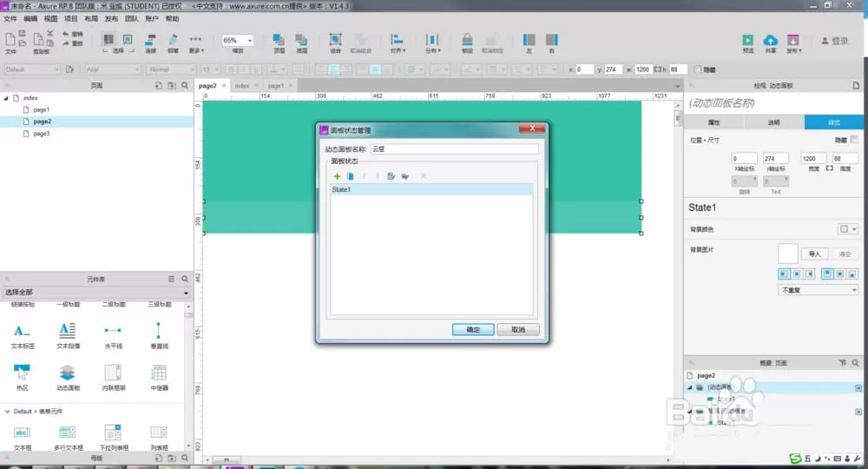Viewport: 868px width, 469px height.
Task: Open the 帮助 menu
Action: pos(172,18)
